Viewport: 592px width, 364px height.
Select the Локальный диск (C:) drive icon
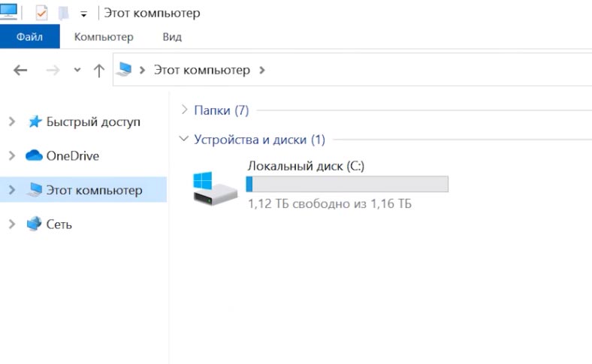(211, 188)
